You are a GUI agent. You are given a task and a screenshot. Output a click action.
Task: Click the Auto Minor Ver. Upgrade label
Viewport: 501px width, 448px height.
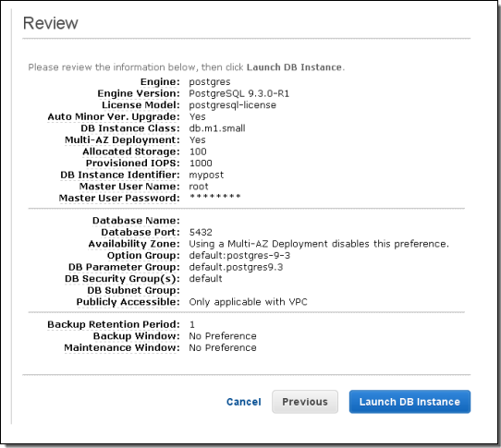114,116
